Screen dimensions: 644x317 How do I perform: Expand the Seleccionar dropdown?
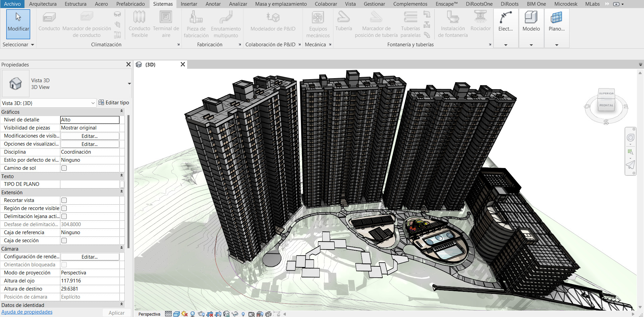33,45
